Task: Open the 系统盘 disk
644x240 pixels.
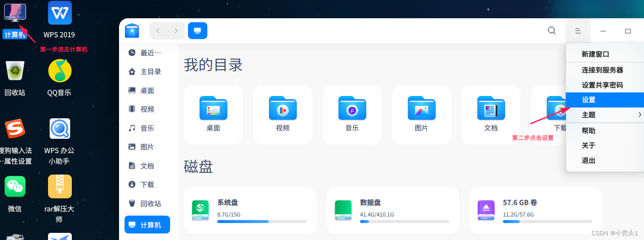Action: pyautogui.click(x=250, y=210)
